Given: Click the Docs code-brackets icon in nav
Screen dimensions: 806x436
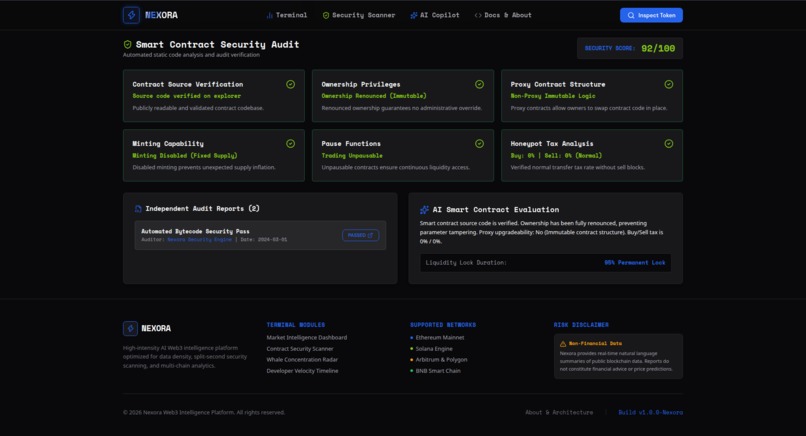Looking at the screenshot, I should [x=478, y=15].
